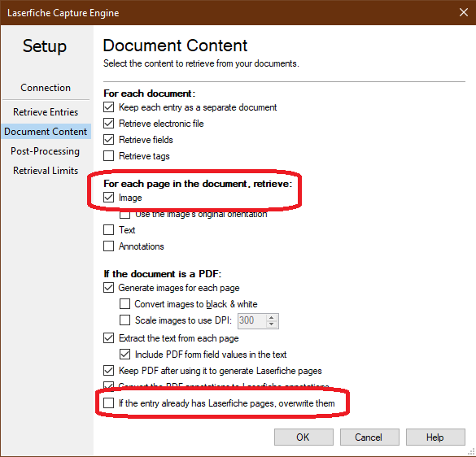Toggle Retrieve electronic file checkbox
This screenshot has height=457, width=476.
(x=108, y=124)
